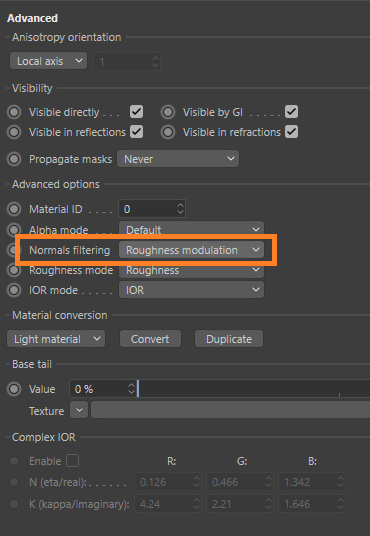Click animation dot beside Visible in reflections
Screen dimensions: 370x536
pos(14,132)
